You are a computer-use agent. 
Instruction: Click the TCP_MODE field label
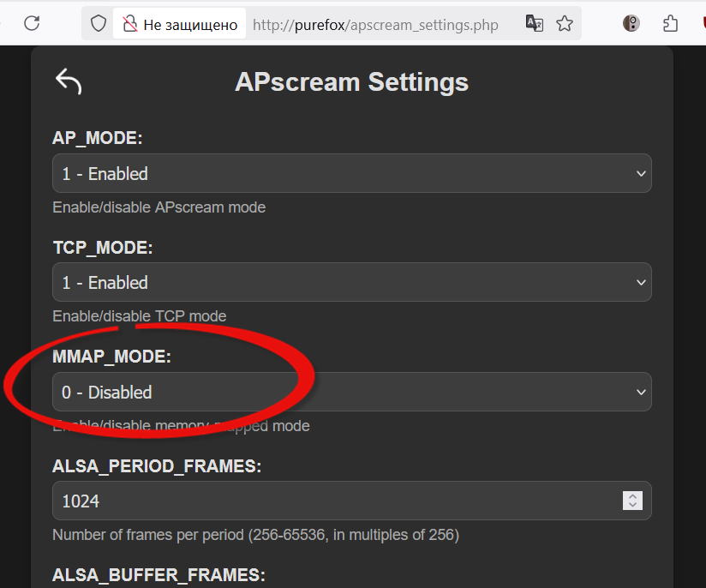(102, 248)
